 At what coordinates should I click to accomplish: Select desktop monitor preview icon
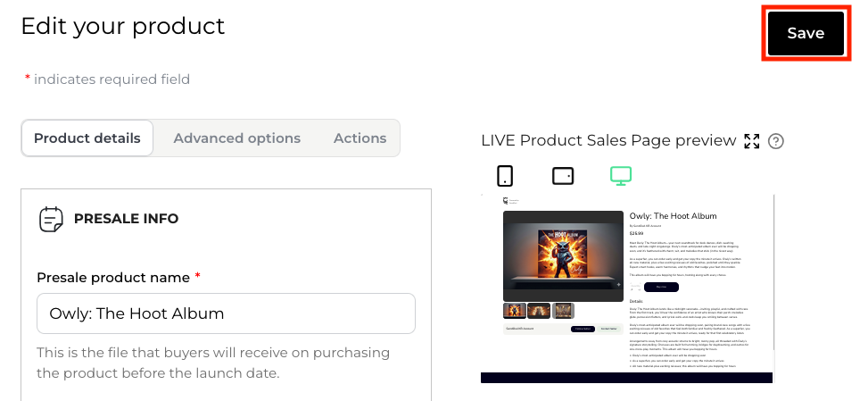point(621,176)
